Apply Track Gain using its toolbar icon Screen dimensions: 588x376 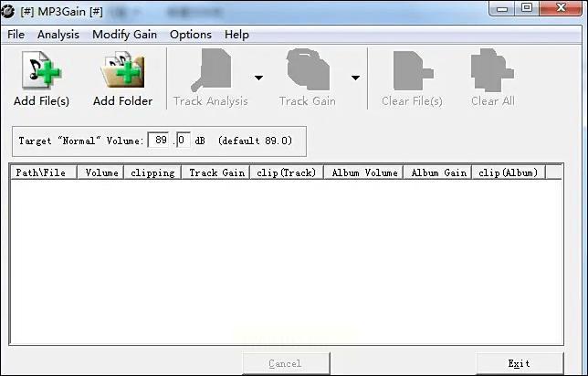coord(308,69)
